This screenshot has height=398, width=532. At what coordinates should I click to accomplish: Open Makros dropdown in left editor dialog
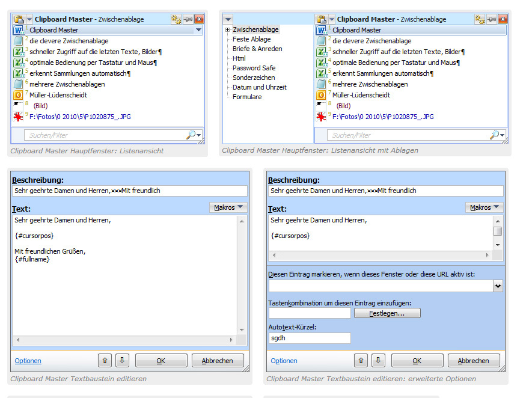[228, 207]
